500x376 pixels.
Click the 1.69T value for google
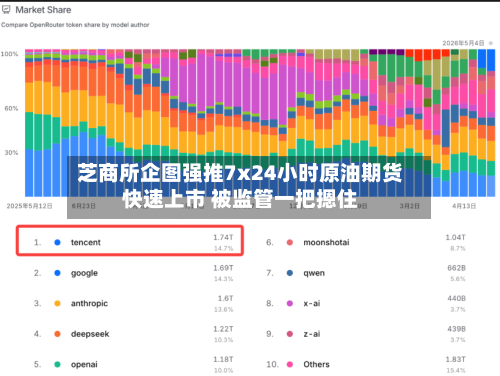[x=223, y=268]
